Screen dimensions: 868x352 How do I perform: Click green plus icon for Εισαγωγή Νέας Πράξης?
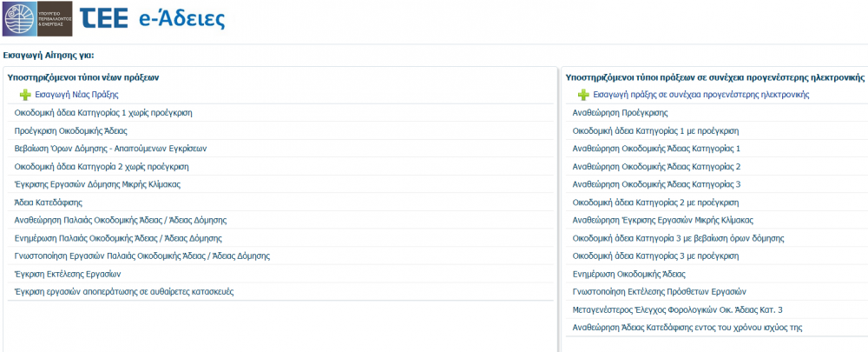point(24,95)
